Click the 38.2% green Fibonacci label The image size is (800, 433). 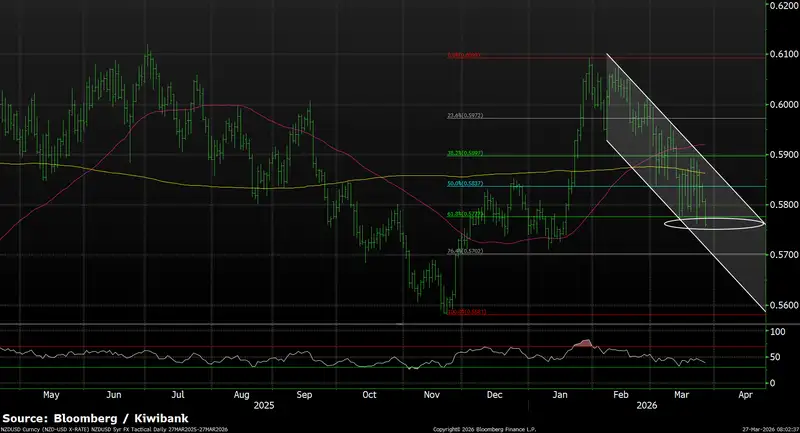(x=465, y=153)
